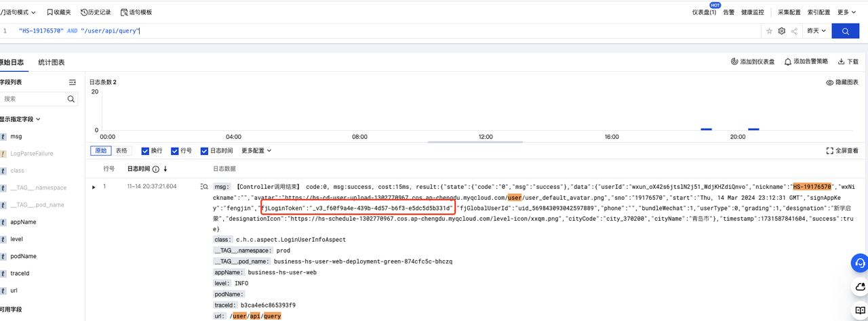The width and height of the screenshot is (868, 321).
Task: Collapse 显示指定字段 section
Action: pos(20,119)
